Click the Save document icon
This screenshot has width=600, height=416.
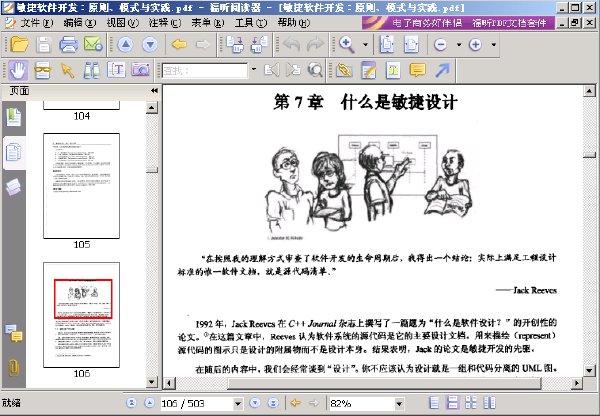click(x=44, y=44)
